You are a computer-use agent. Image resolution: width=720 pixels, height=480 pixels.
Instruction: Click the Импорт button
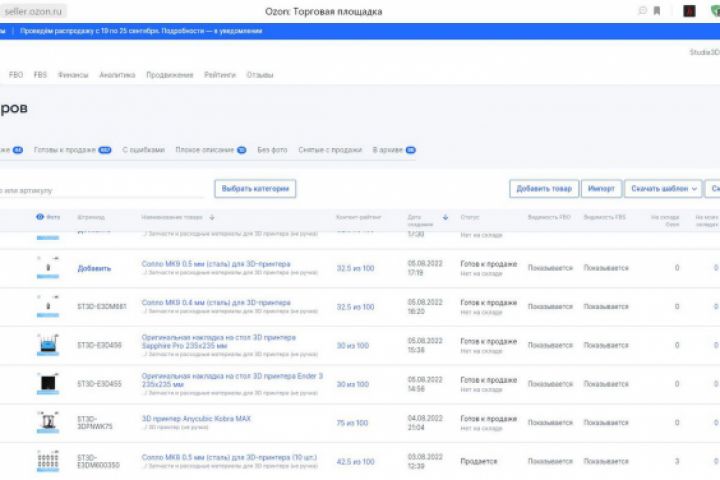click(x=602, y=189)
